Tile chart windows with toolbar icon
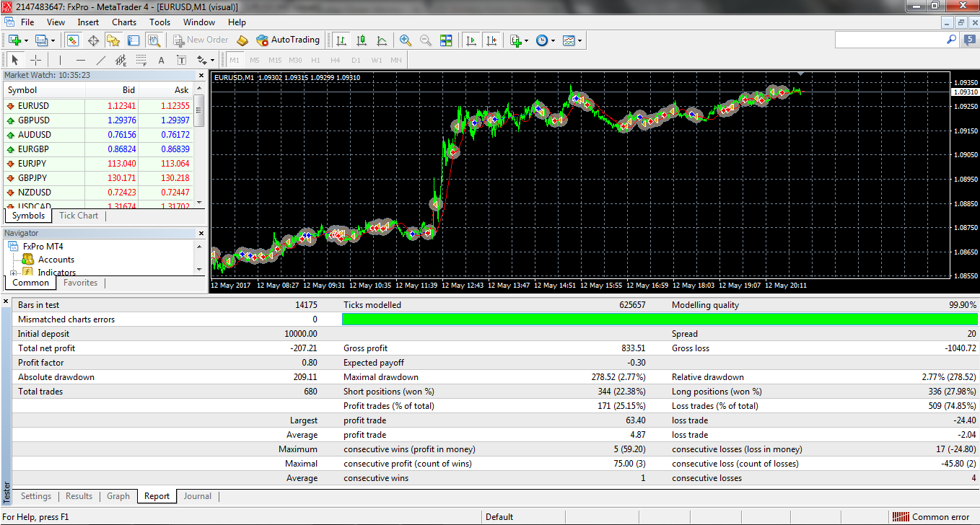This screenshot has height=525, width=980. 446,40
